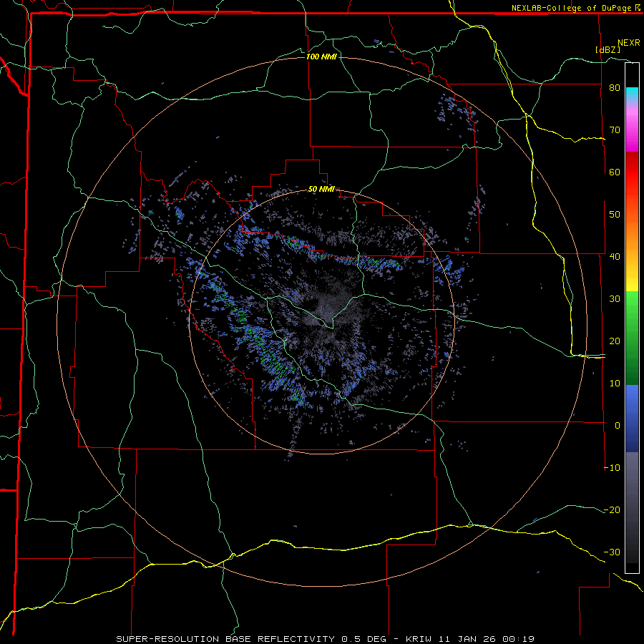Click the 70 value on dBZ scale
644x644 pixels.
point(615,130)
